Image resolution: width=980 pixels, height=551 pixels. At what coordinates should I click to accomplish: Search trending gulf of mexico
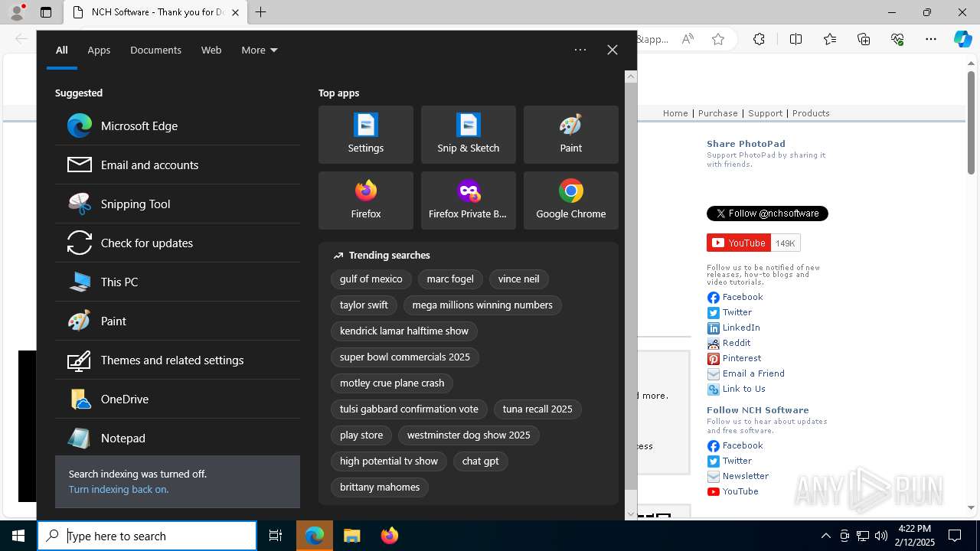point(371,279)
